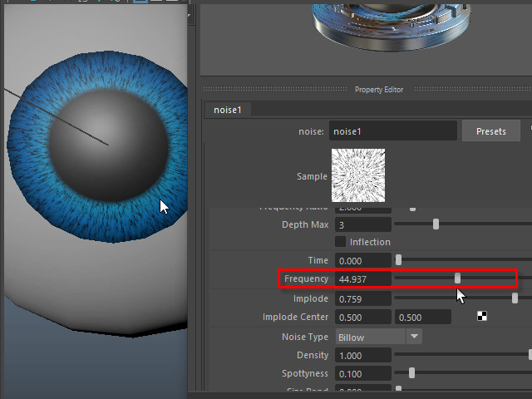Click the Depth Max slider handle
The width and height of the screenshot is (532, 399).
tap(436, 224)
